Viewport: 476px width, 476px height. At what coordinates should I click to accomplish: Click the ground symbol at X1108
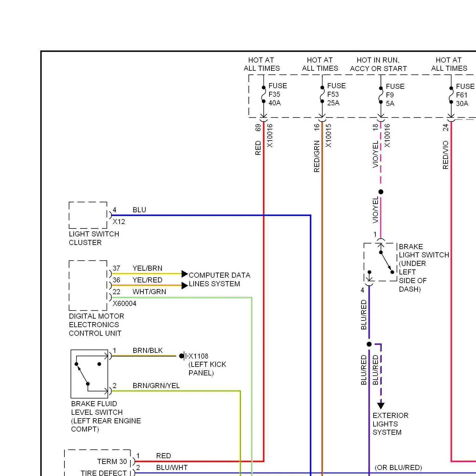coord(184,356)
